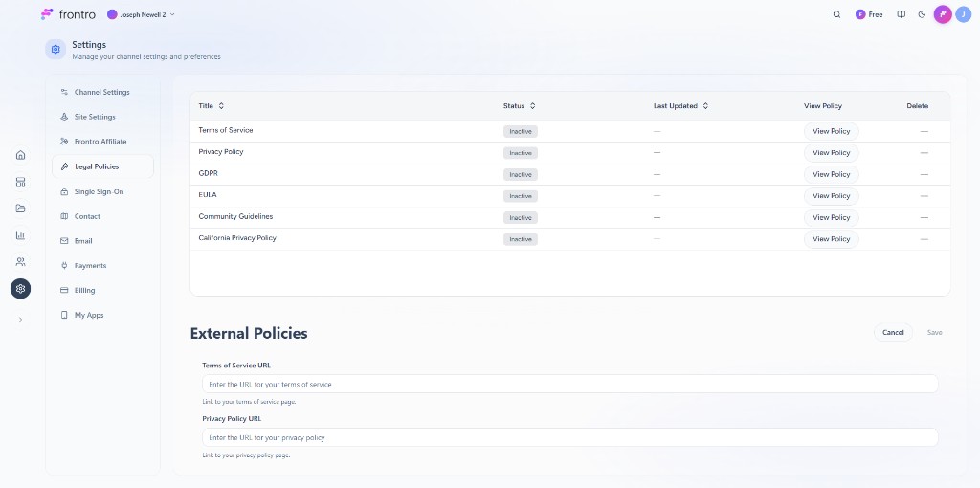Open Frontro Affiliate settings
This screenshot has height=488, width=980.
pyautogui.click(x=102, y=142)
